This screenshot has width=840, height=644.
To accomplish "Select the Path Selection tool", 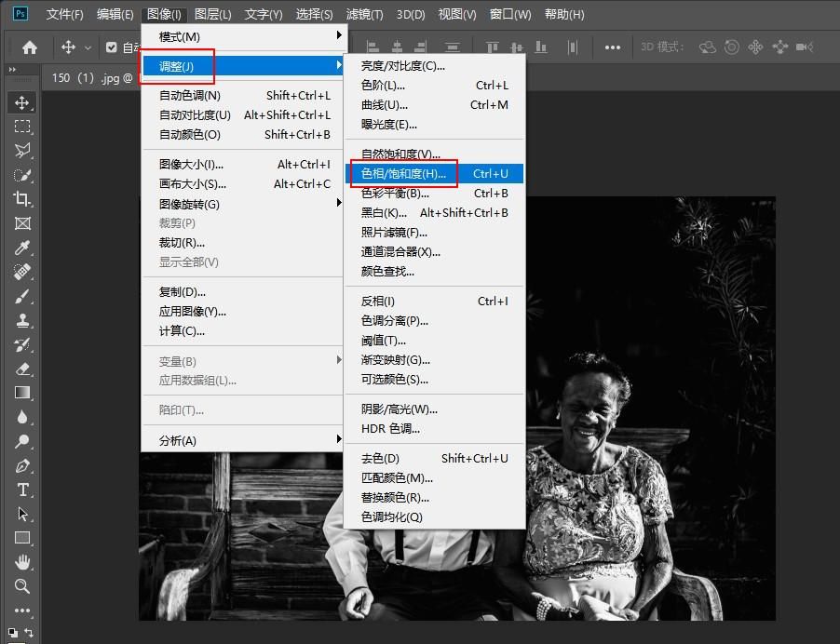I will [22, 514].
